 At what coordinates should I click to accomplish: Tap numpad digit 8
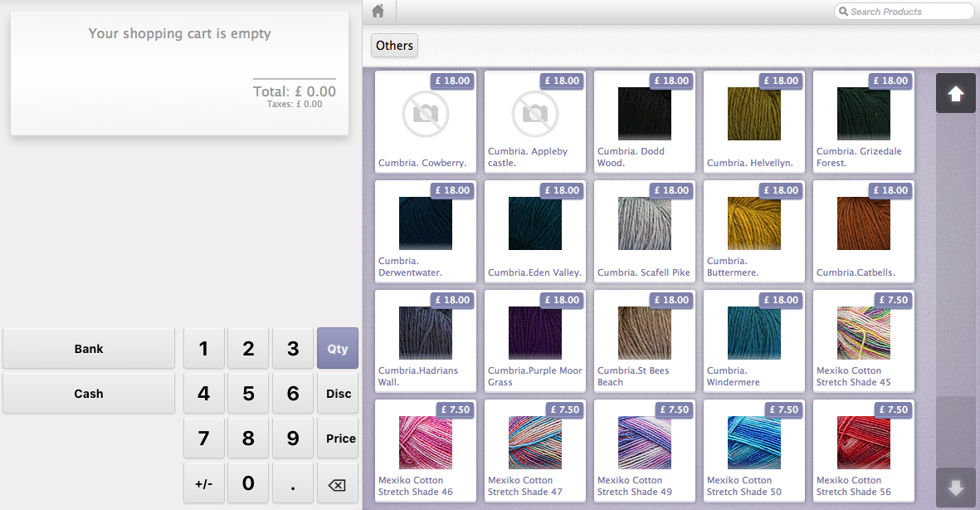[x=248, y=439]
